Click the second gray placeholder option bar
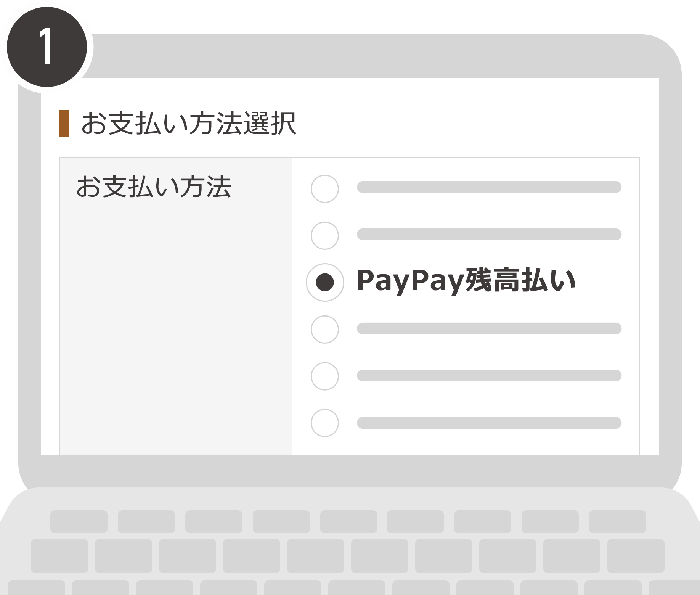The image size is (700, 595). 489,234
